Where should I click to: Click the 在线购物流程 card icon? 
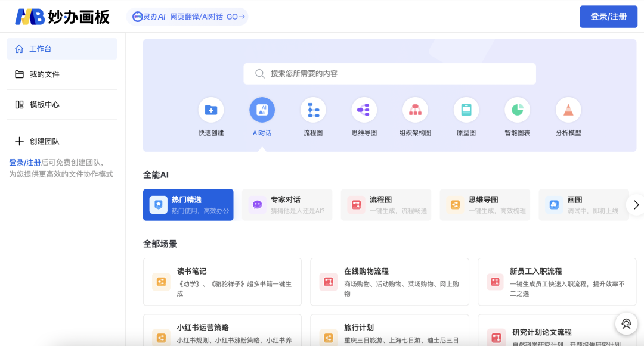(x=328, y=282)
